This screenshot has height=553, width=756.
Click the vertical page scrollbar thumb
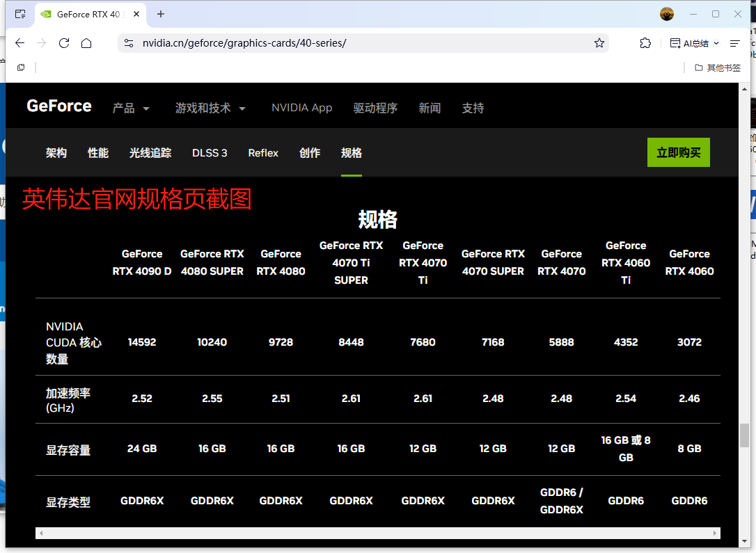coord(745,435)
